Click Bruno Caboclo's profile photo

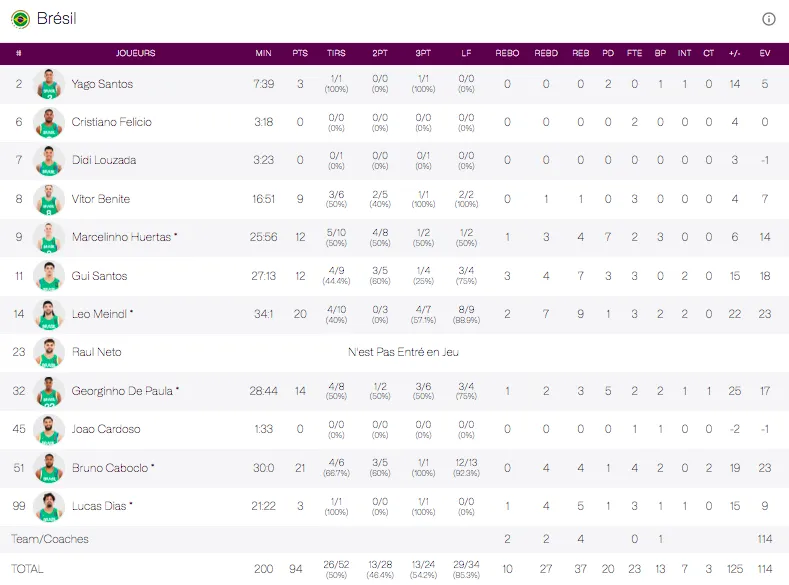click(x=48, y=468)
